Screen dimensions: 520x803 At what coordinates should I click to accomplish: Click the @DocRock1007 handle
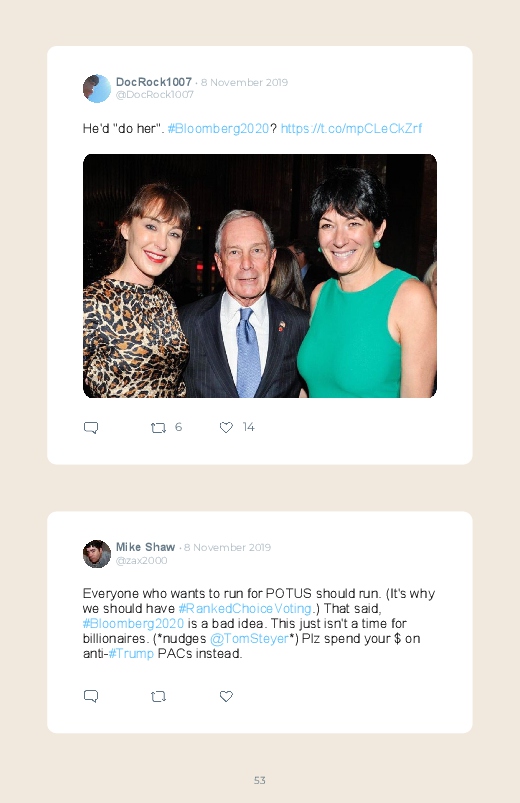pyautogui.click(x=155, y=94)
